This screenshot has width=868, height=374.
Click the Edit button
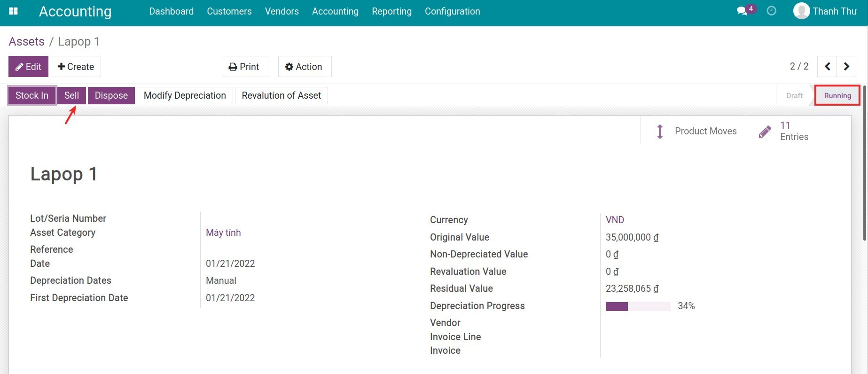tap(28, 67)
